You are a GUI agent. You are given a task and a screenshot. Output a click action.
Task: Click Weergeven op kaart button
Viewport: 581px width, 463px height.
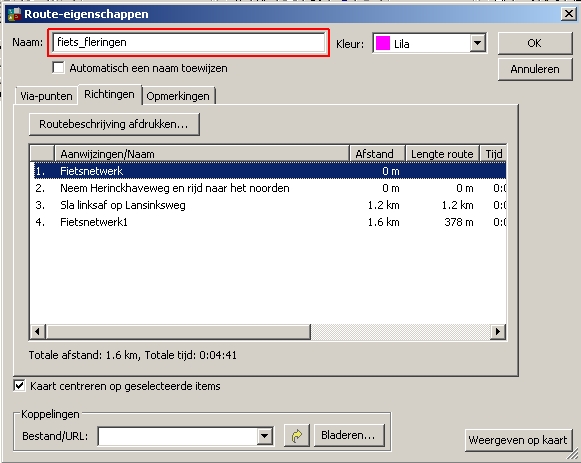coord(518,440)
